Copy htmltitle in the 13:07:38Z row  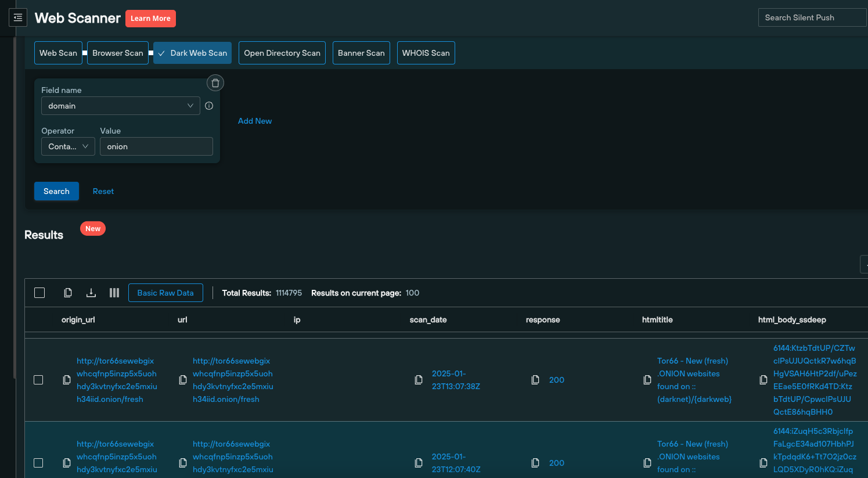tap(647, 380)
